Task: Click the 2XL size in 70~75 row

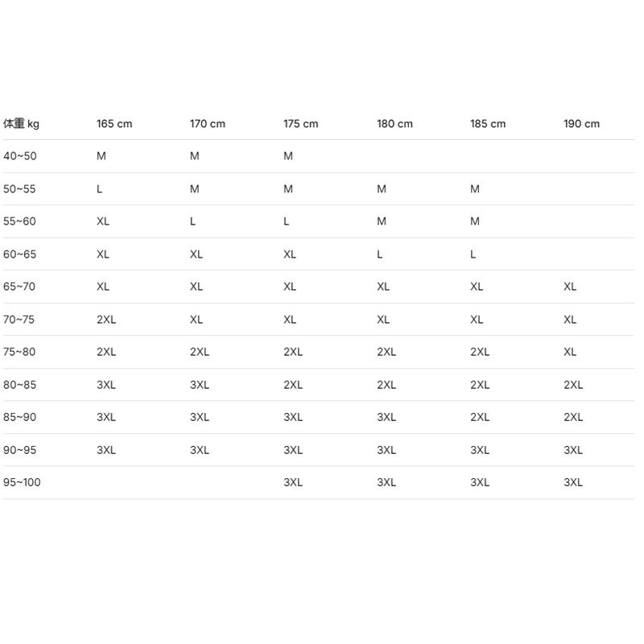Action: click(106, 320)
